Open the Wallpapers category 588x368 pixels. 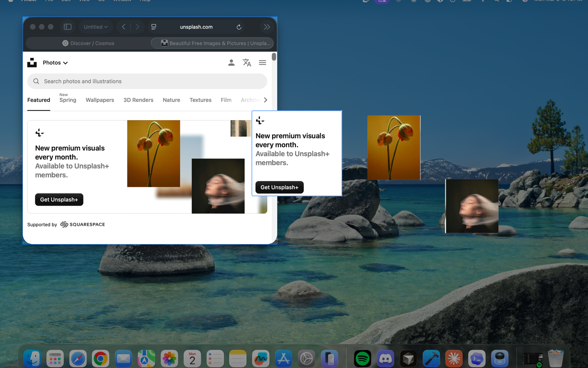point(100,100)
